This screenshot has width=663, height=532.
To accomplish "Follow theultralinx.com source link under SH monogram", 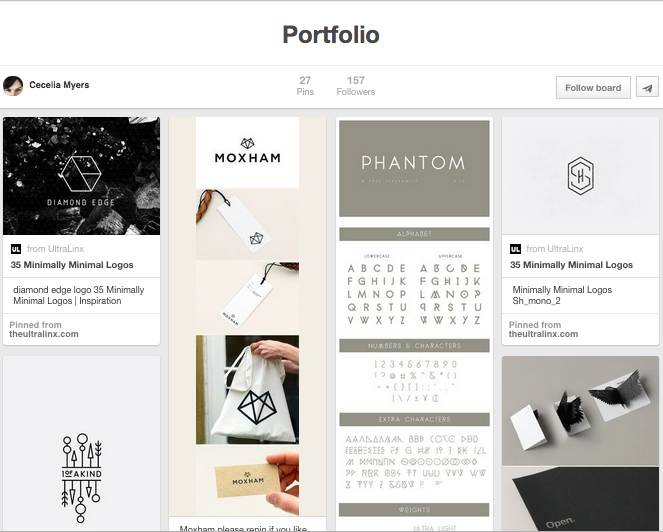I will click(543, 334).
